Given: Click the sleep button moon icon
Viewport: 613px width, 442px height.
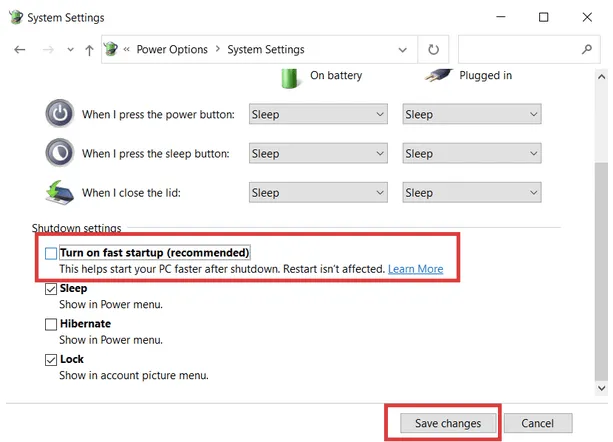Looking at the screenshot, I should (59, 153).
